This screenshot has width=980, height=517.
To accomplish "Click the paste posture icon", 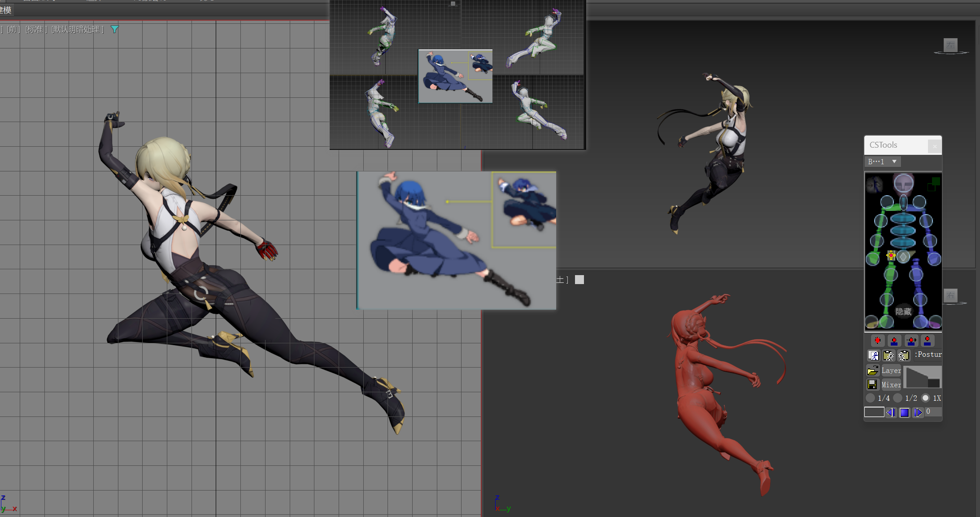I will pos(888,355).
